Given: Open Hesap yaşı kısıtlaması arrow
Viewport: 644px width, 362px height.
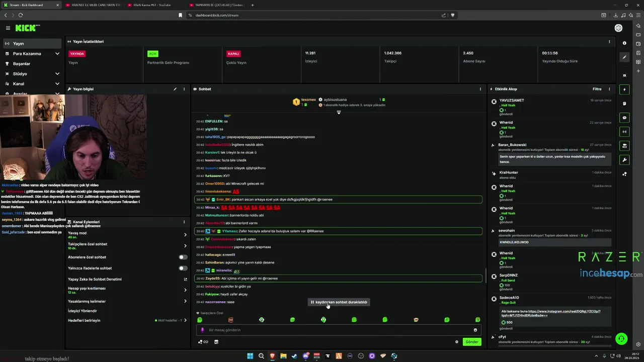Looking at the screenshot, I should click(185, 290).
